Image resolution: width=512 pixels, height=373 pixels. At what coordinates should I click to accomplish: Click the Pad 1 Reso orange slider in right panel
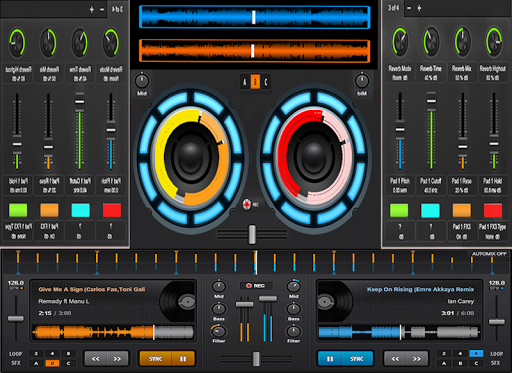tap(463, 131)
